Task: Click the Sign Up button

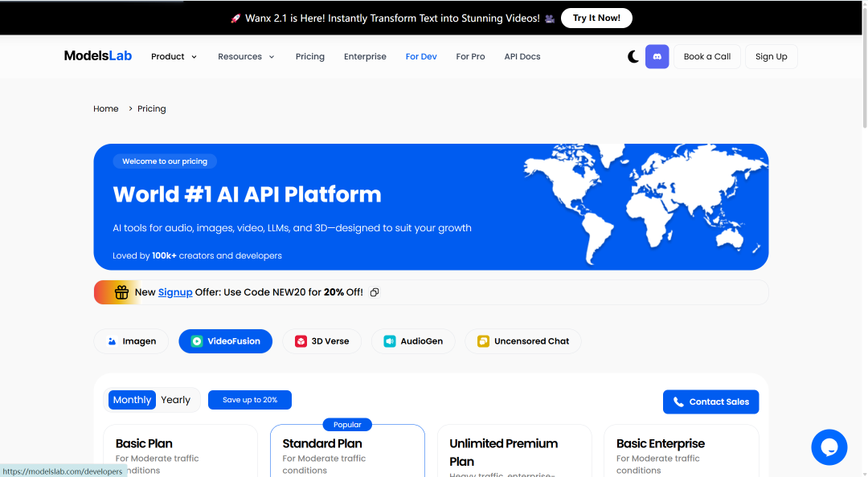Action: (771, 56)
